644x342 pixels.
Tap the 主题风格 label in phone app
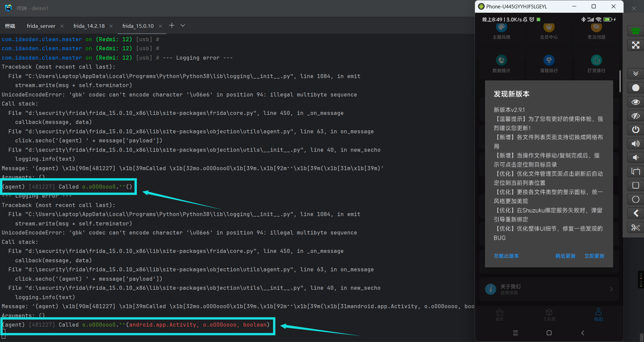click(501, 37)
